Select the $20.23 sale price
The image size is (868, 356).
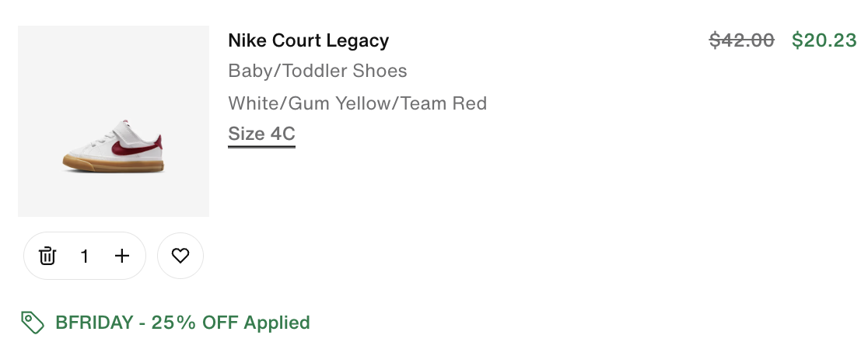coord(824,40)
